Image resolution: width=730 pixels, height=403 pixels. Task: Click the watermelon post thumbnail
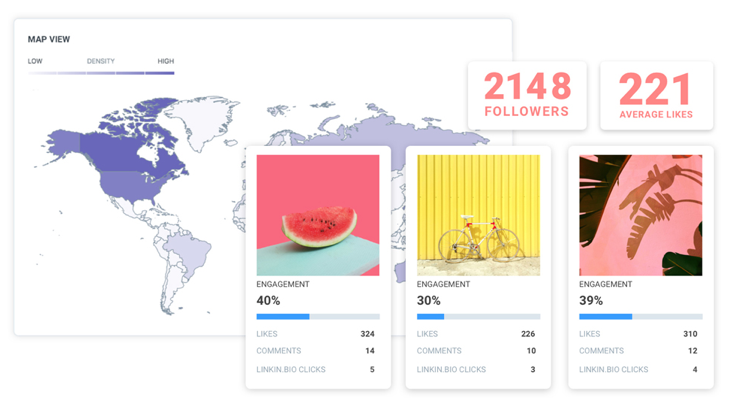tap(318, 215)
